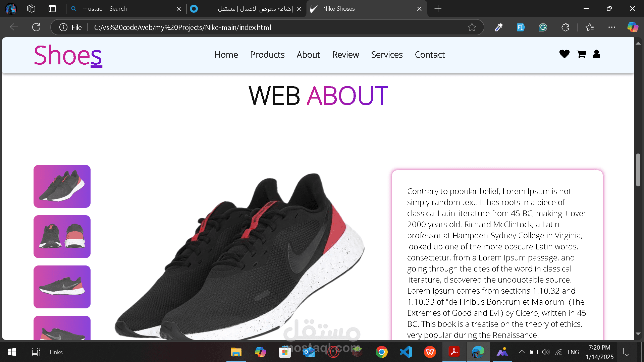Click the Grammarly extension icon
644x362 pixels.
[x=543, y=27]
